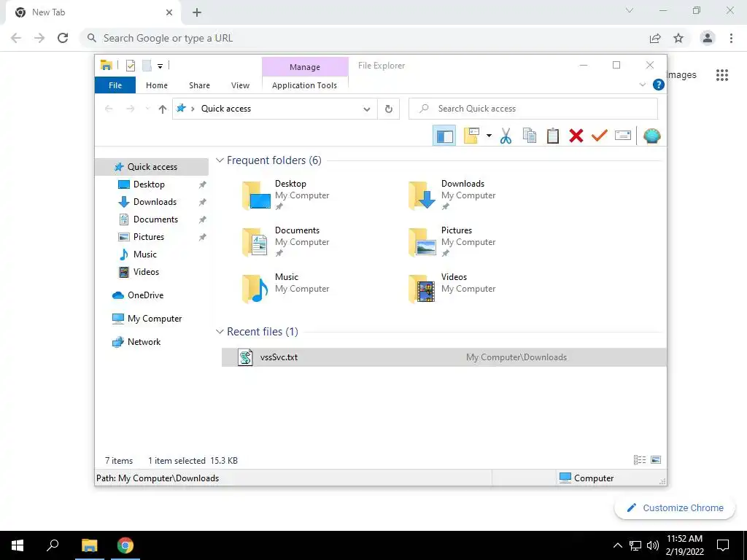The image size is (747, 560).
Task: Click the blue Help question mark icon
Action: (659, 85)
